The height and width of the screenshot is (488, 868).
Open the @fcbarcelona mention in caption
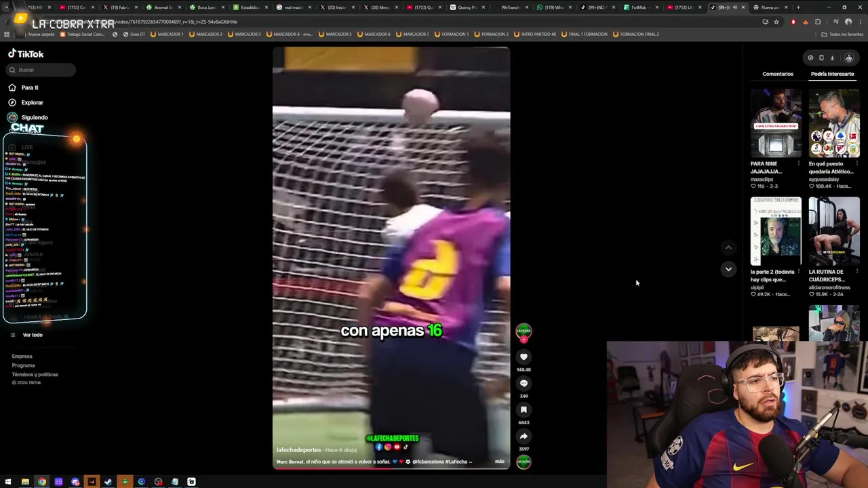[x=427, y=462]
